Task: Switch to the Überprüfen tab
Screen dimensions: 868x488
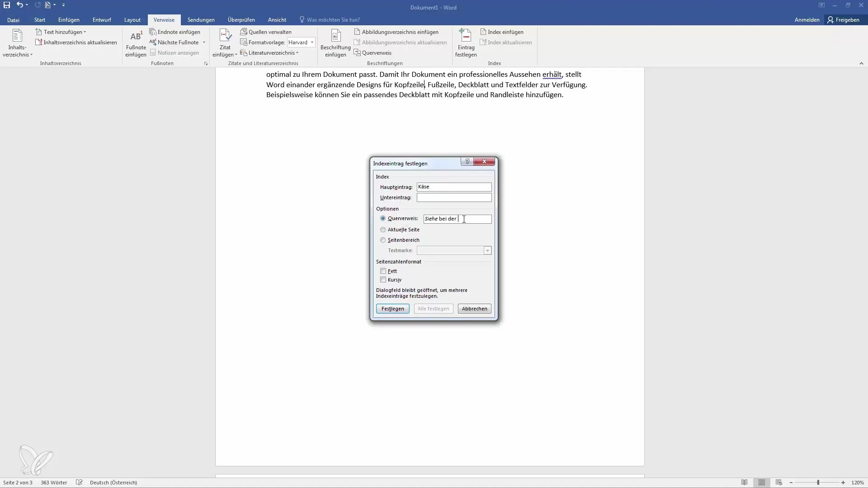Action: click(x=241, y=20)
